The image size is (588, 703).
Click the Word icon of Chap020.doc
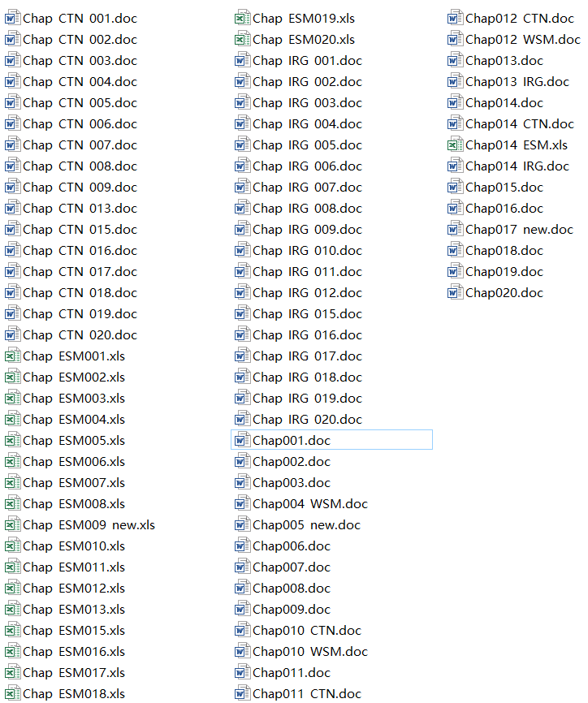tap(455, 293)
